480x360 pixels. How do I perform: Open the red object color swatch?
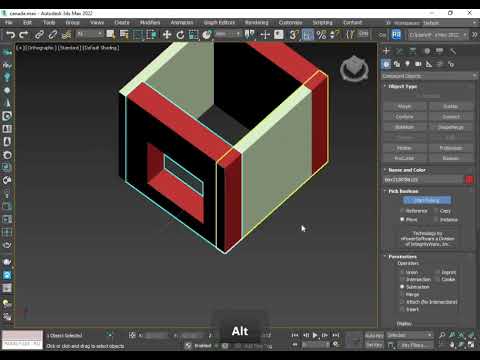(469, 180)
